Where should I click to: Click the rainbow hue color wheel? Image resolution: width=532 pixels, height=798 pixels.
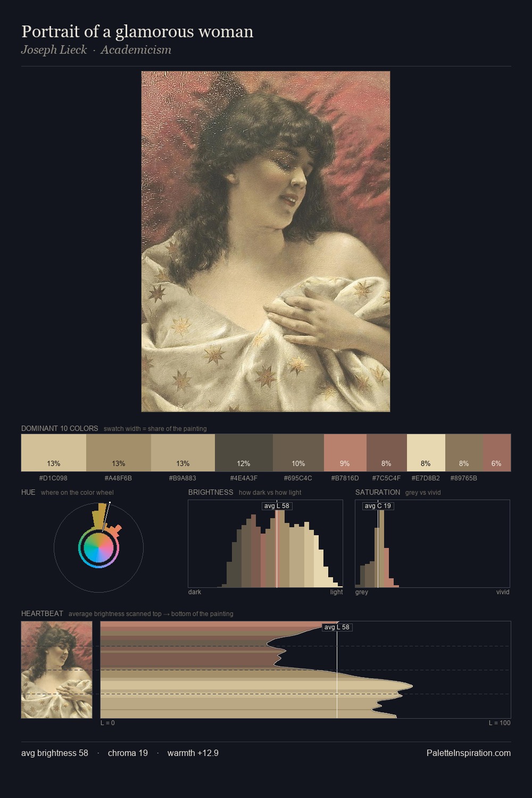click(x=98, y=547)
